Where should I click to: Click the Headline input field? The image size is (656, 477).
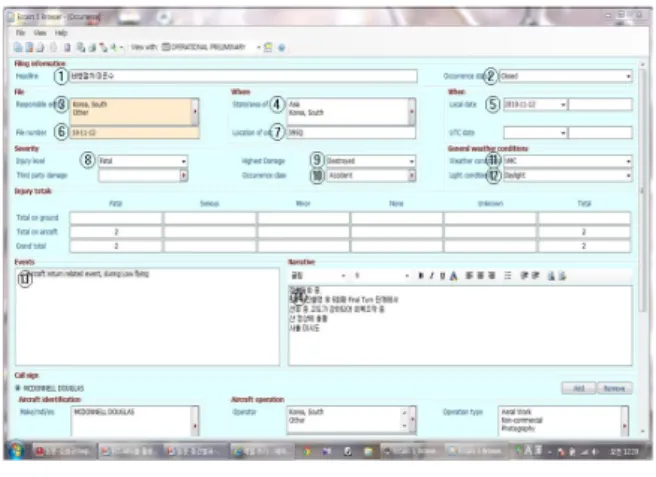[243, 76]
